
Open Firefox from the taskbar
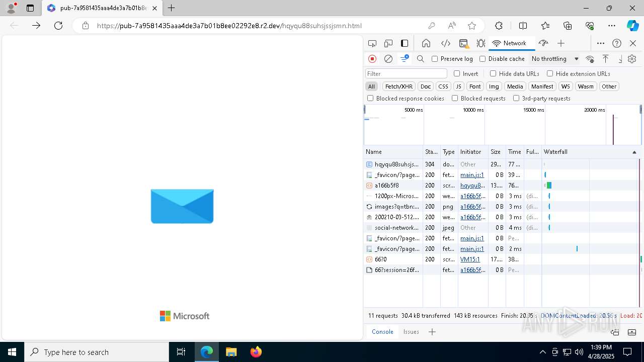(x=256, y=352)
